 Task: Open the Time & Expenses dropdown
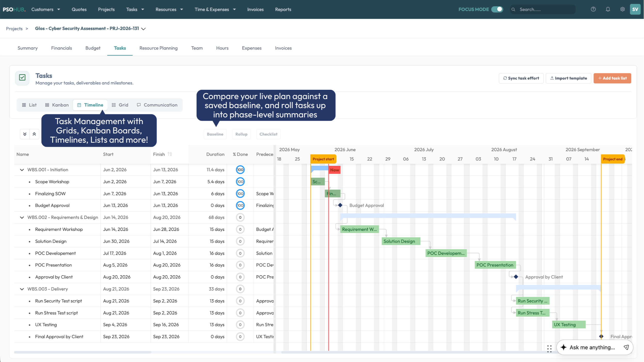pos(215,9)
